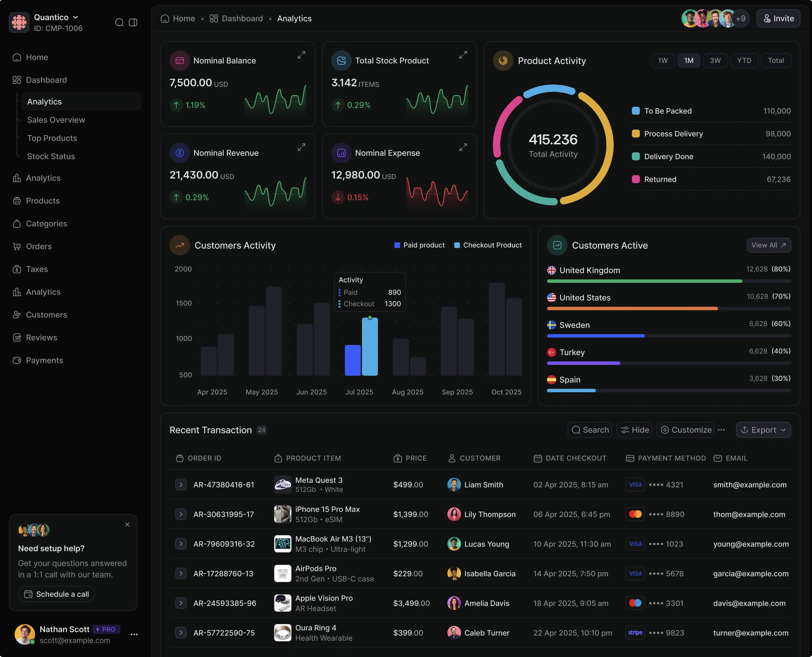Click the Invite button
Screen dimensions: 812x657
pyautogui.click(x=778, y=19)
